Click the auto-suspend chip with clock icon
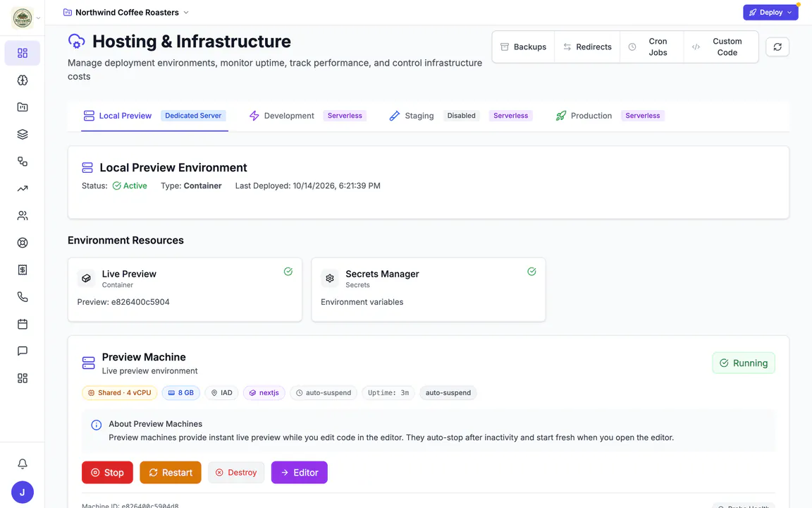Image resolution: width=812 pixels, height=508 pixels. coord(323,393)
